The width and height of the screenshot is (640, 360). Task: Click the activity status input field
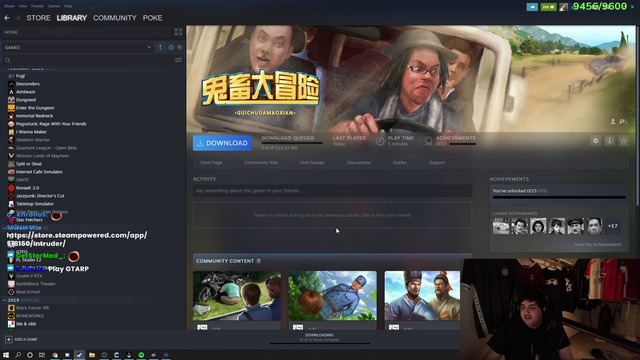coord(333,191)
